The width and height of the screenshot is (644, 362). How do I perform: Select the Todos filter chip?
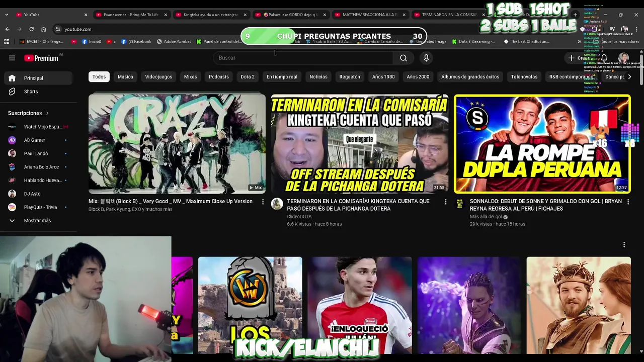coord(99,77)
